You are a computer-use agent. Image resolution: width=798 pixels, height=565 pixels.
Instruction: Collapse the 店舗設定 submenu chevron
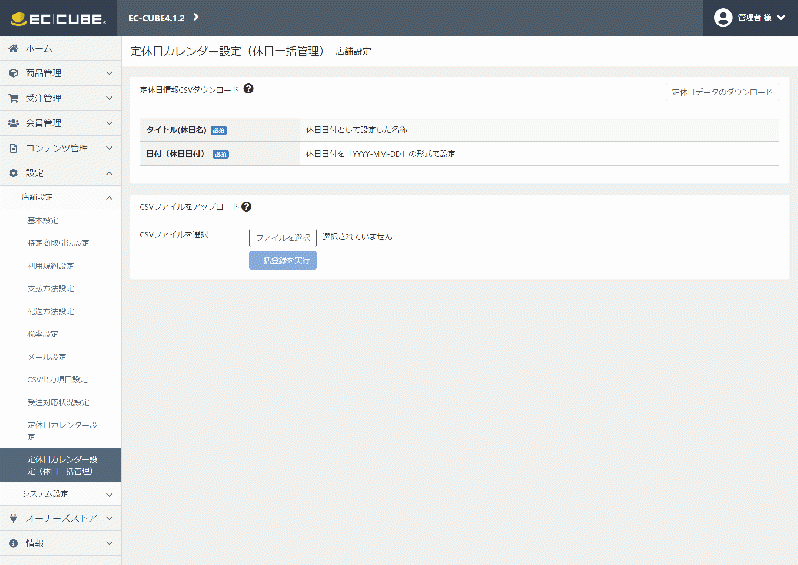coord(109,198)
